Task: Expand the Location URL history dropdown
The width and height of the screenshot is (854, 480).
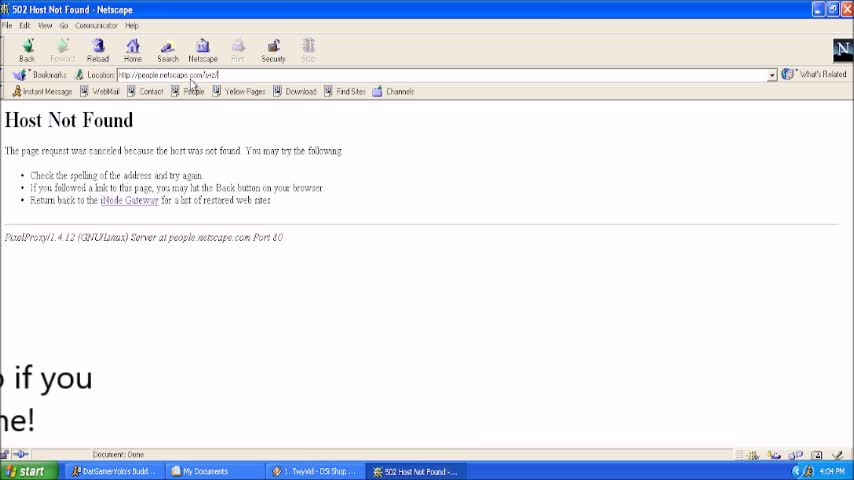Action: click(x=772, y=75)
